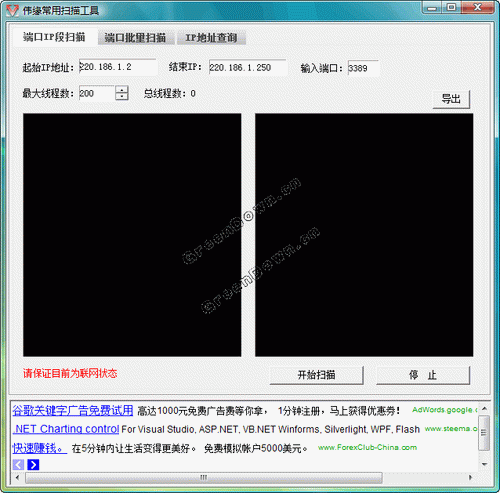Viewport: 500px width, 493px height.
Task: Click the 输入端口 field showing 3389
Action: click(x=363, y=68)
